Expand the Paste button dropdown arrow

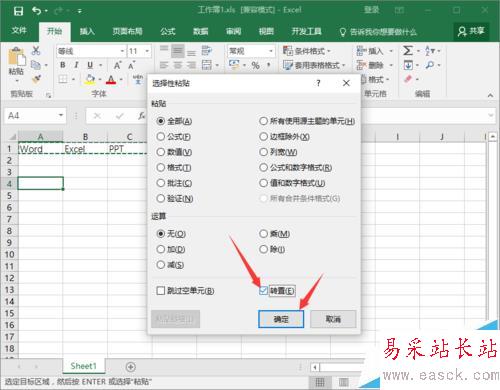(x=17, y=81)
